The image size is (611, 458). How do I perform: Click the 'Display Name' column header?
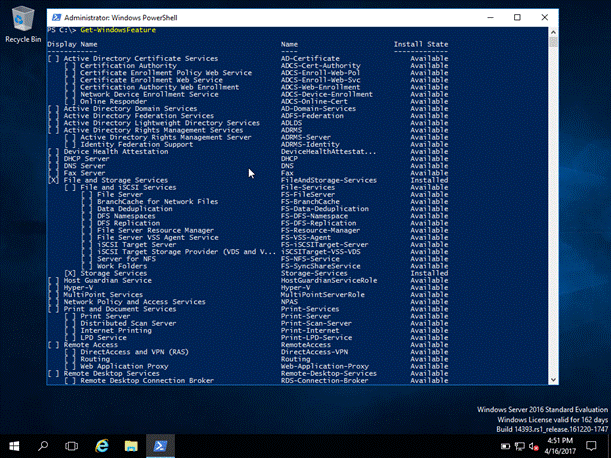click(x=72, y=44)
